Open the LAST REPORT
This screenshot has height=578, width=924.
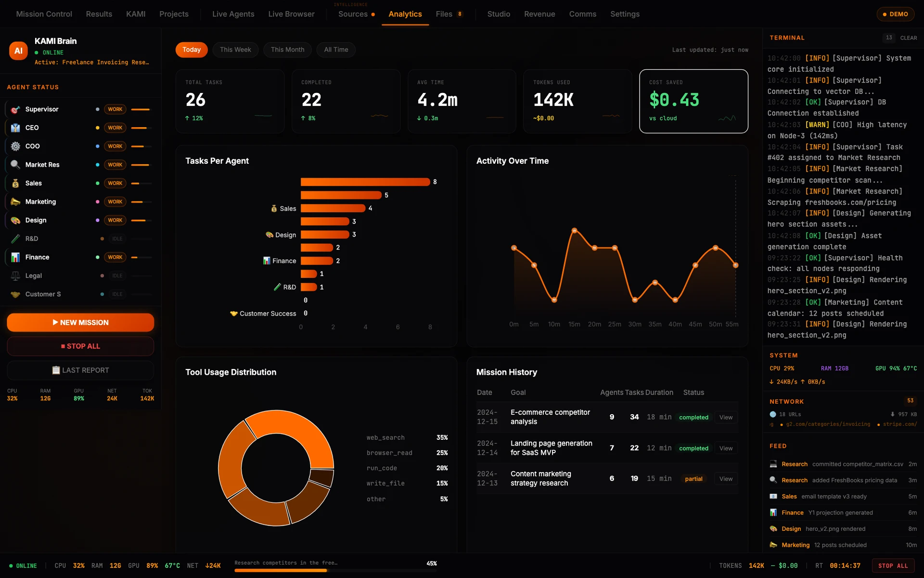tap(80, 370)
